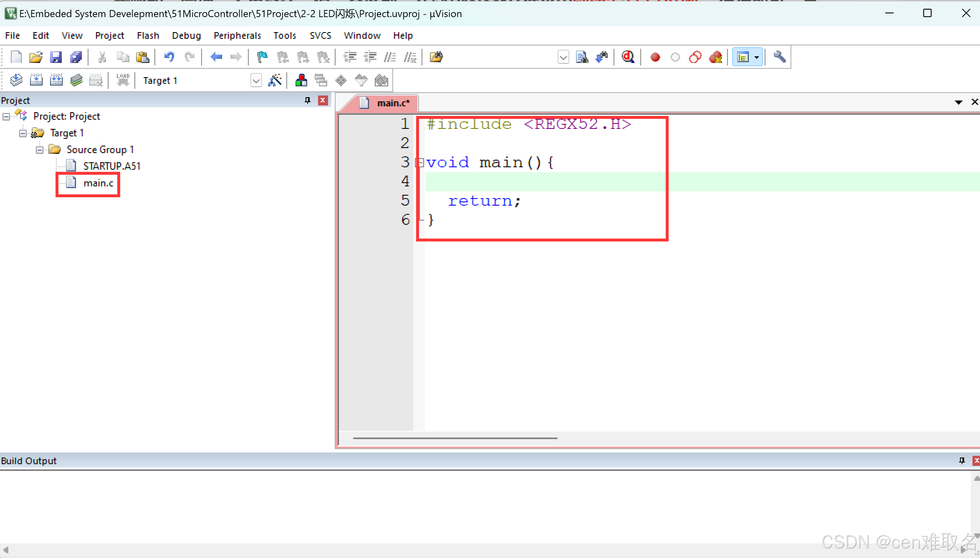The width and height of the screenshot is (980, 558).
Task: Select STARTUP.A51 in the project tree
Action: (x=111, y=166)
